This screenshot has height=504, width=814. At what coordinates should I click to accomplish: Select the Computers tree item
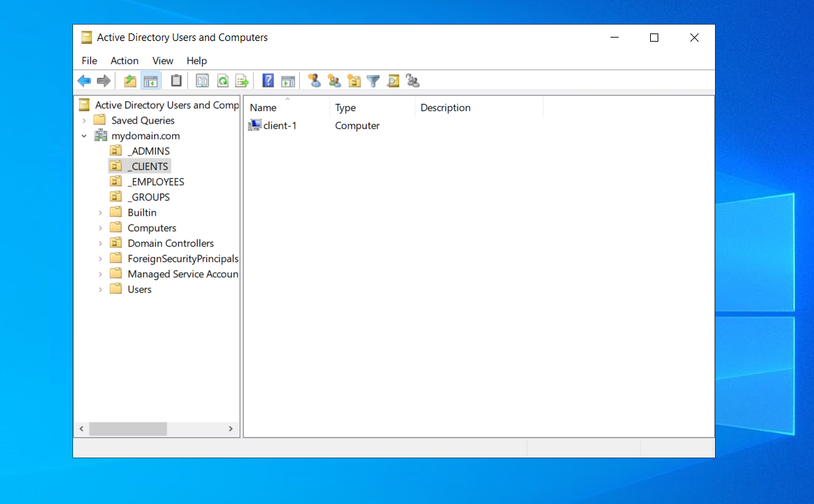point(152,228)
